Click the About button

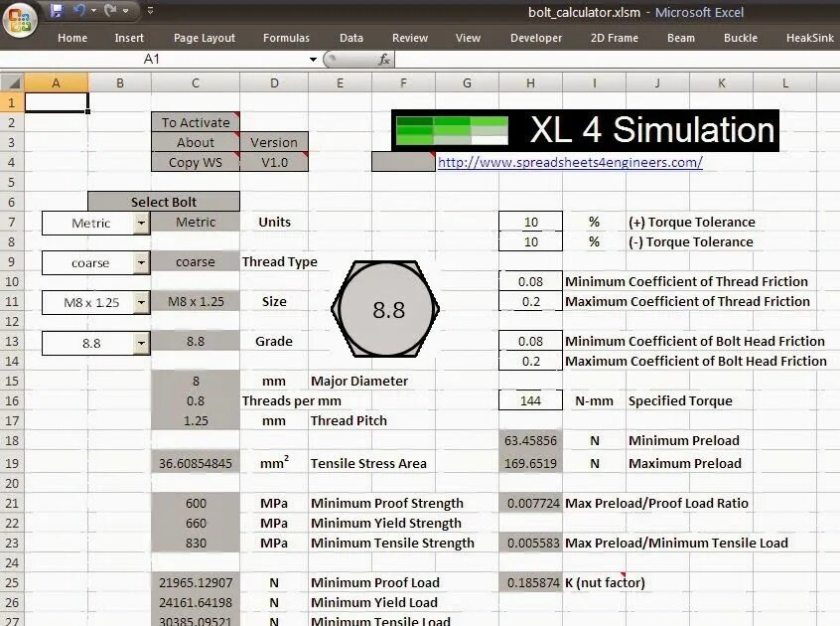[196, 142]
